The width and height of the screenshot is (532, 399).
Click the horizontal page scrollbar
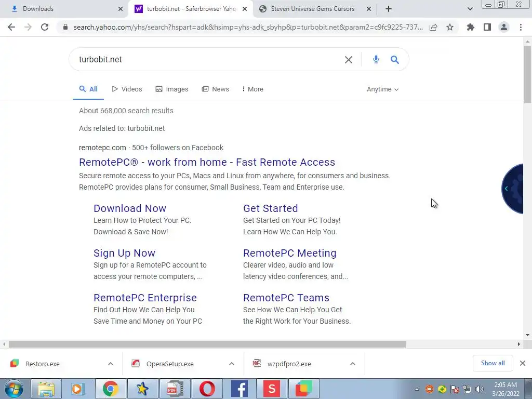[x=207, y=344]
